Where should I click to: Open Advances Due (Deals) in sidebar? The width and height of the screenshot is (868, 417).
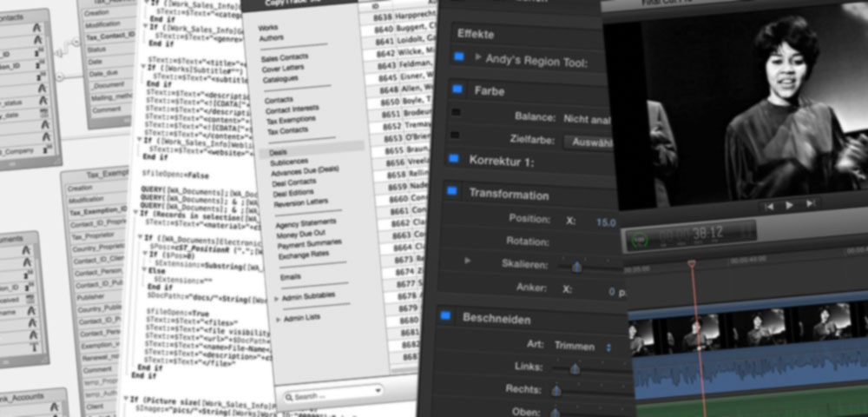pos(305,171)
